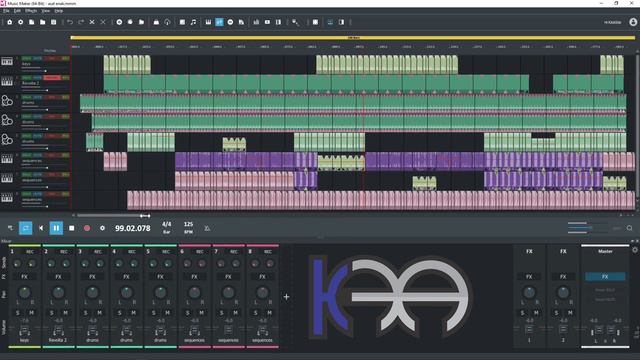Click the Master volume fader
Image resolution: width=640 pixels, height=360 pixels.
coord(605,330)
